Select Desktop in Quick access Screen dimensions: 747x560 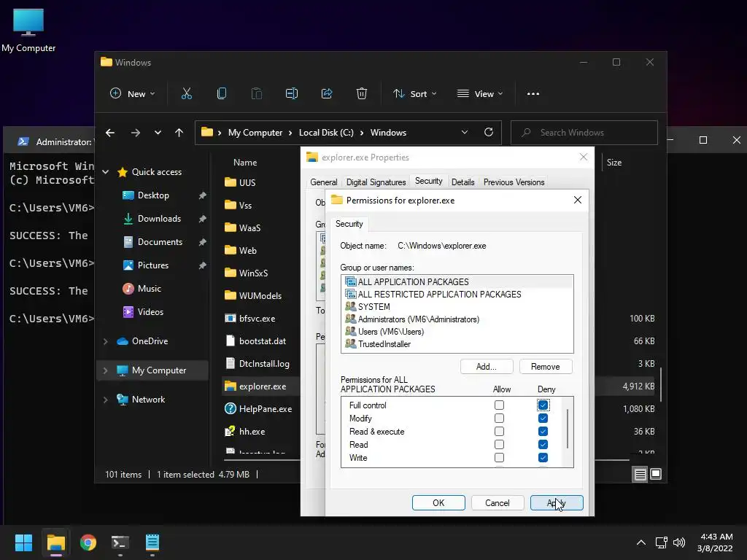[153, 195]
